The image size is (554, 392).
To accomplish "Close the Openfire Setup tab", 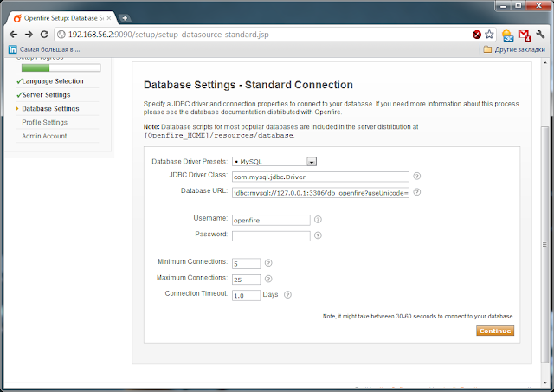I will [109, 18].
